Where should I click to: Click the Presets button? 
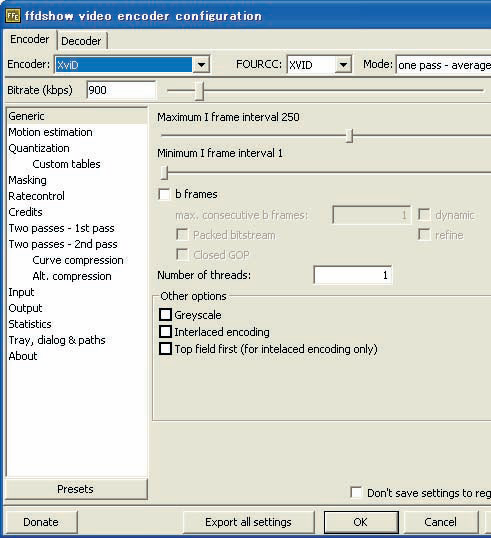(76, 489)
